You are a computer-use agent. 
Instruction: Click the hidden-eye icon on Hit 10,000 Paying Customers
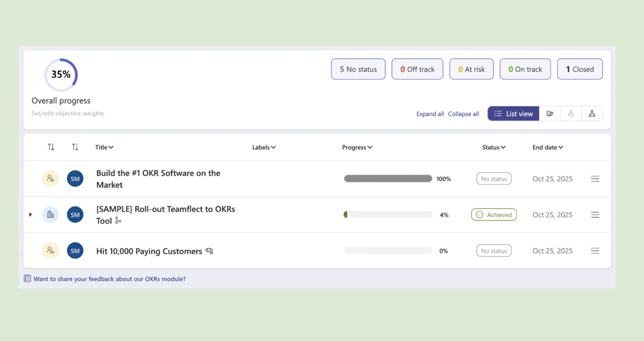click(209, 251)
